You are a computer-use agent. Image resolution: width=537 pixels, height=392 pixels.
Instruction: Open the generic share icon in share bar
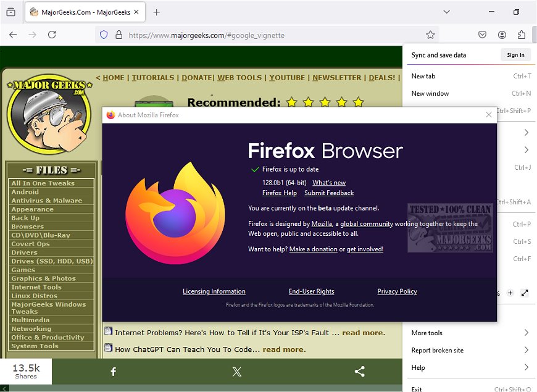(360, 372)
